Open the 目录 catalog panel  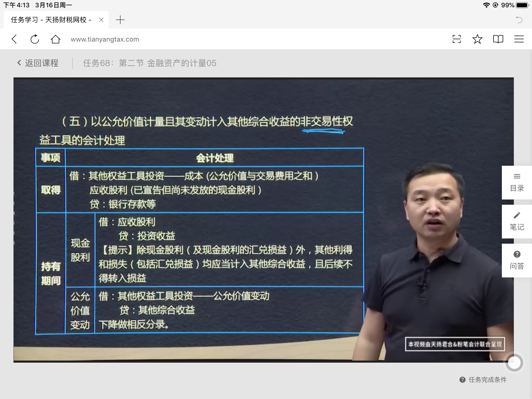[517, 183]
